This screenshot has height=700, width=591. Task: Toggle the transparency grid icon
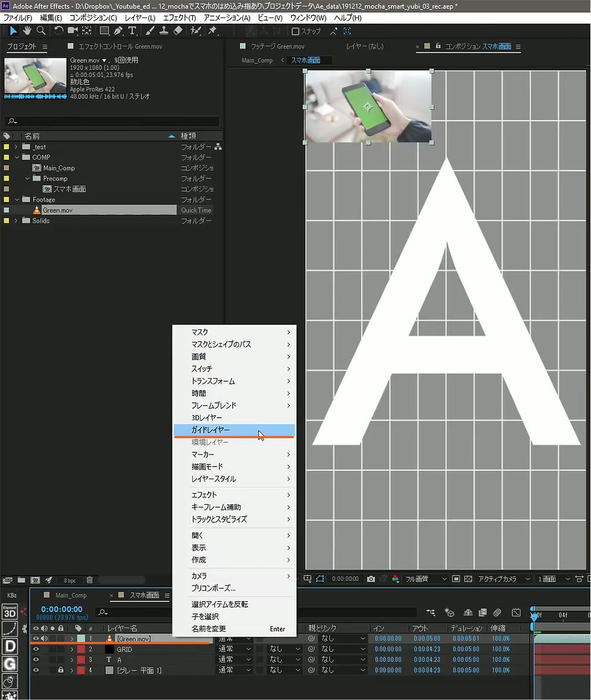point(468,579)
